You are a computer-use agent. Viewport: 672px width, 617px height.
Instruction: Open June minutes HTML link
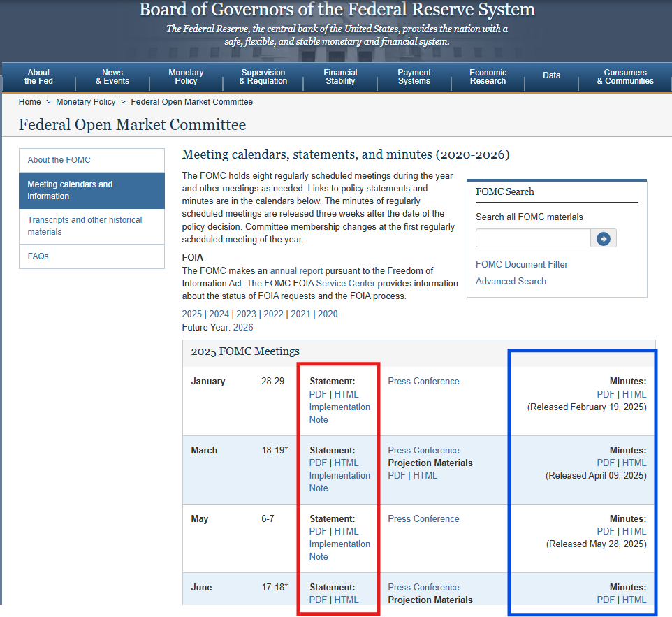[634, 600]
